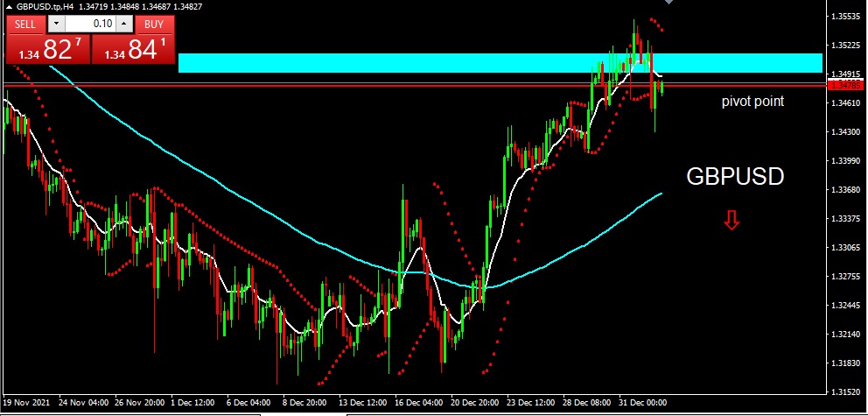Select the large GBPUSD text label
This screenshot has height=416, width=868.
[x=735, y=177]
